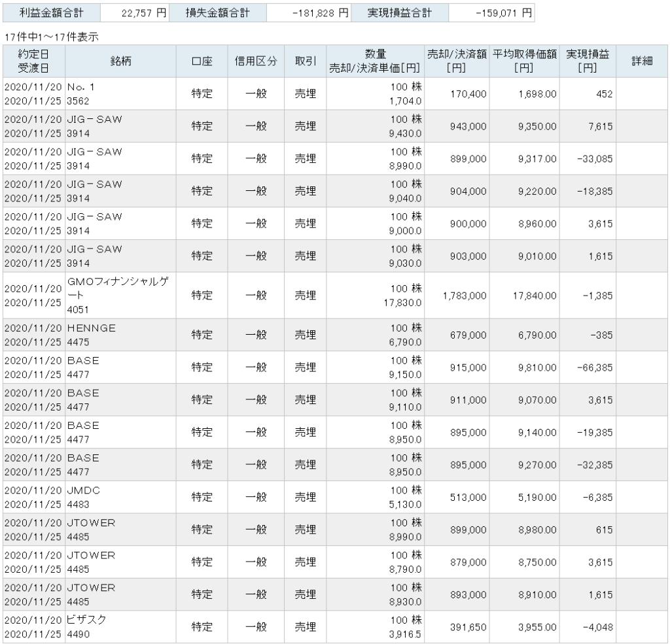
Task: Click the 一般 cell in the JMDC row
Action: pos(256,497)
